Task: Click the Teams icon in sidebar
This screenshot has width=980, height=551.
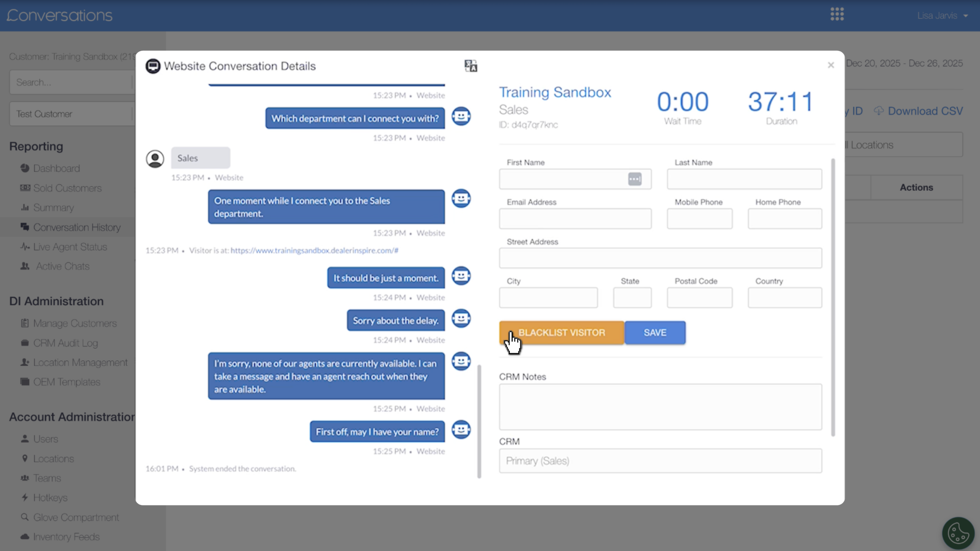Action: pyautogui.click(x=25, y=478)
